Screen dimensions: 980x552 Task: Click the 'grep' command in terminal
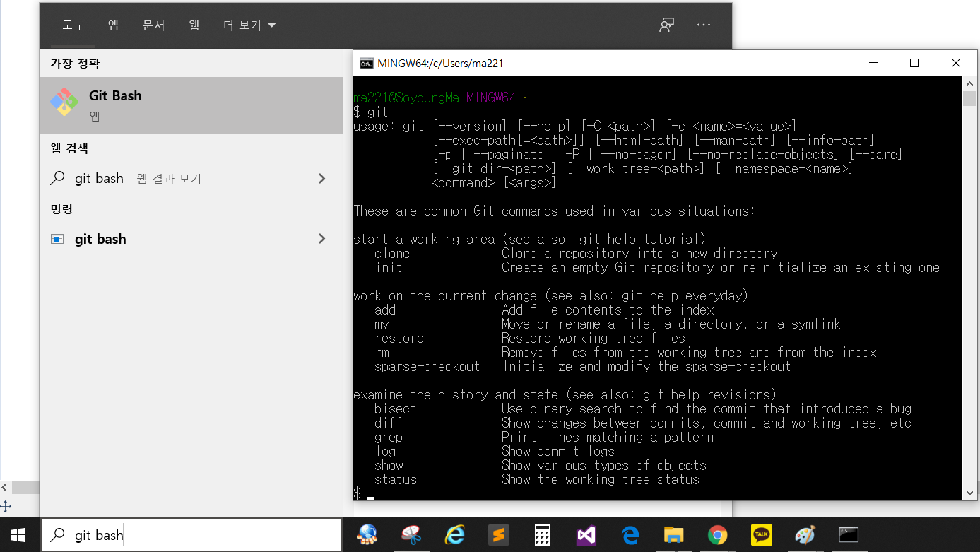point(389,438)
